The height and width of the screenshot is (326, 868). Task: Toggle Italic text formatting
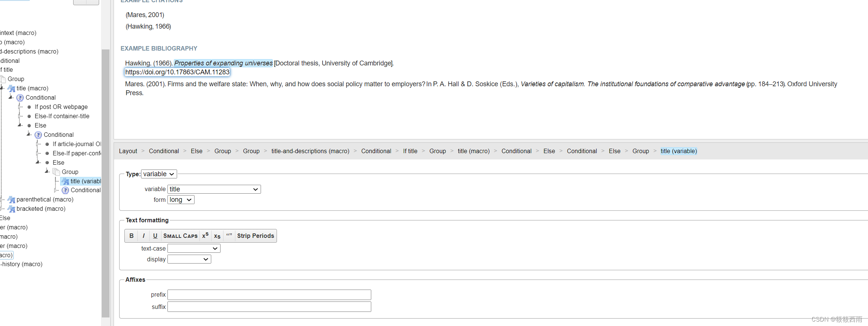pos(143,236)
